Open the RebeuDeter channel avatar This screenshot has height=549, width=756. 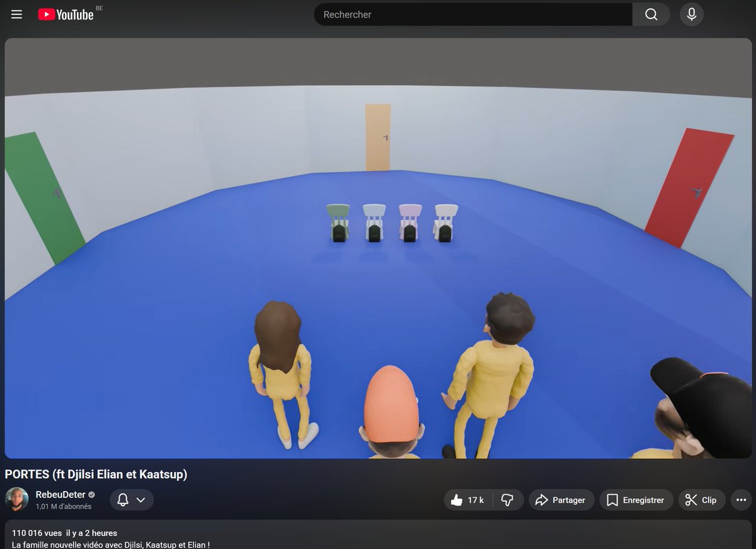[x=17, y=499]
